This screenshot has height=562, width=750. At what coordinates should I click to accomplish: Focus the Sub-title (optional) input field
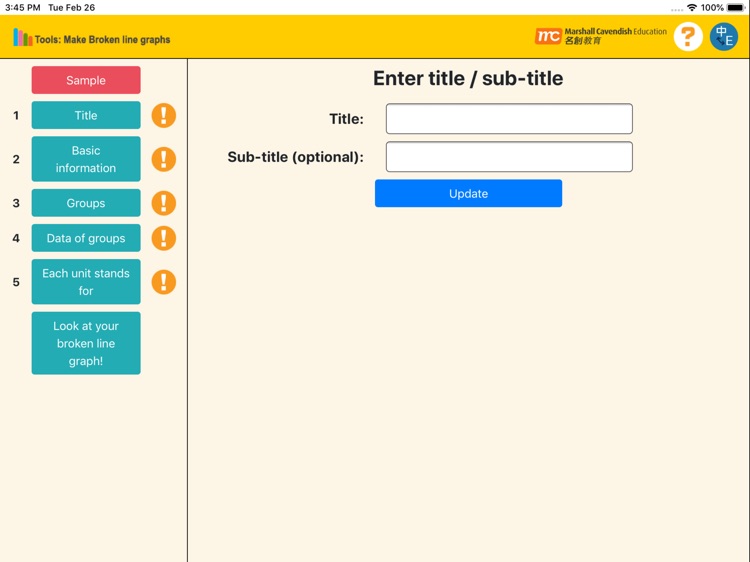click(509, 156)
